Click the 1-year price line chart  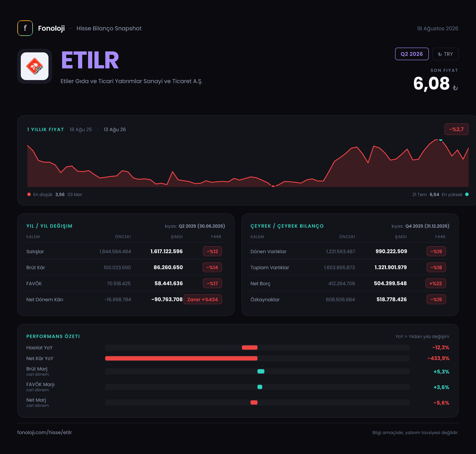(248, 163)
